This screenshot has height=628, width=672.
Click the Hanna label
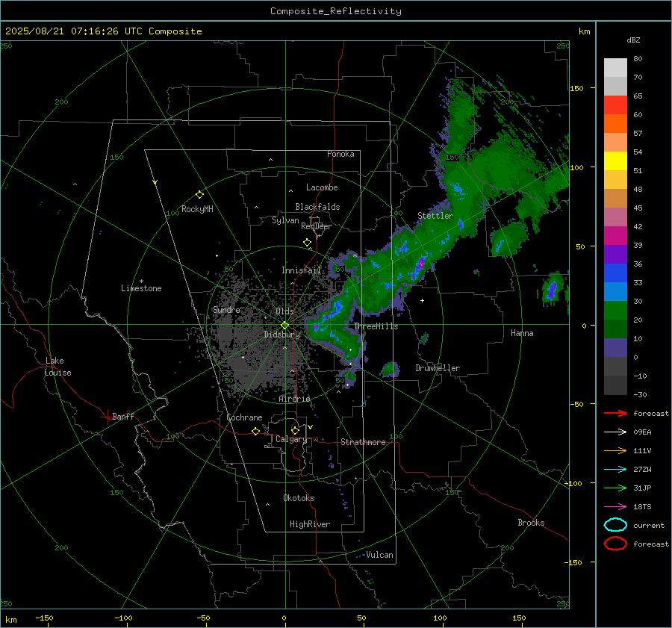pos(522,333)
